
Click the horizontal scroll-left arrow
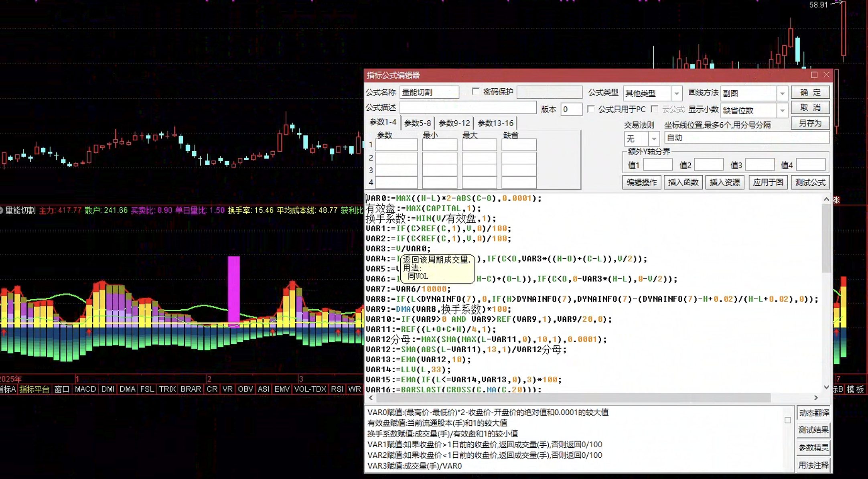pos(371,398)
